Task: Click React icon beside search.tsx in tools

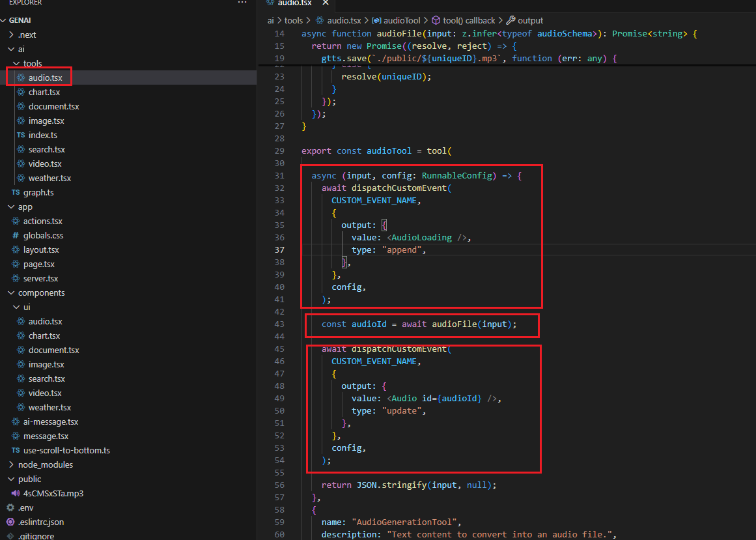Action: 21,149
